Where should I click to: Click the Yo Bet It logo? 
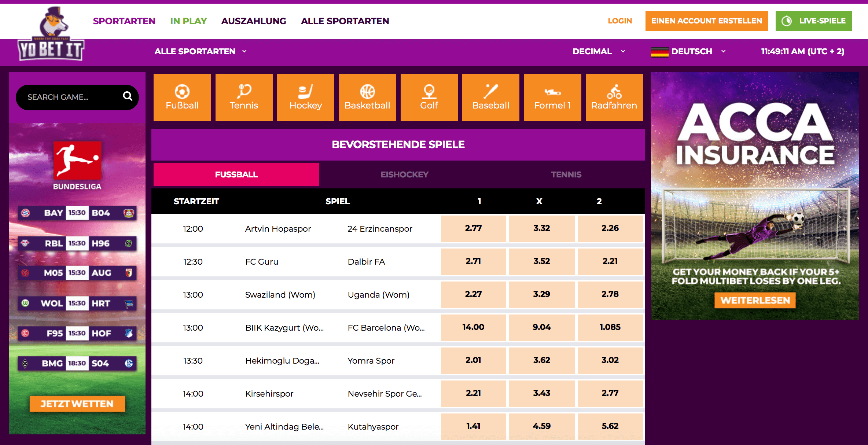[51, 34]
